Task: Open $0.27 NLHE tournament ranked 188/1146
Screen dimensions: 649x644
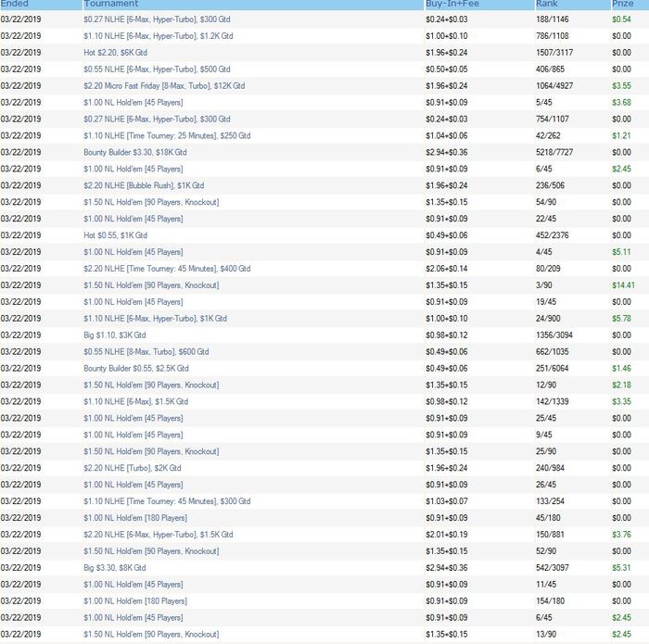Action: pyautogui.click(x=157, y=19)
